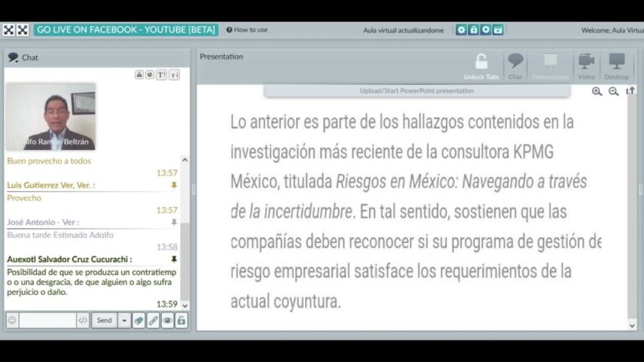Image resolution: width=644 pixels, height=362 pixels.
Task: Click presentation scrollbar down arrow
Action: coord(632,325)
